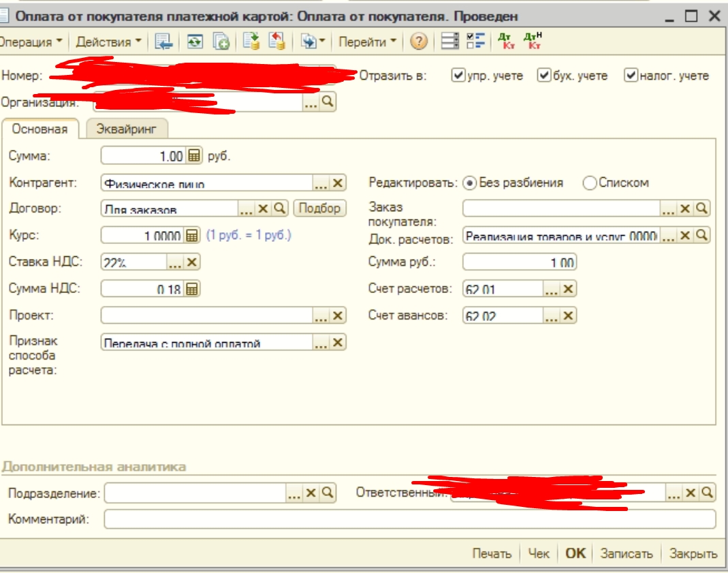Open the Операция menu

(29, 42)
